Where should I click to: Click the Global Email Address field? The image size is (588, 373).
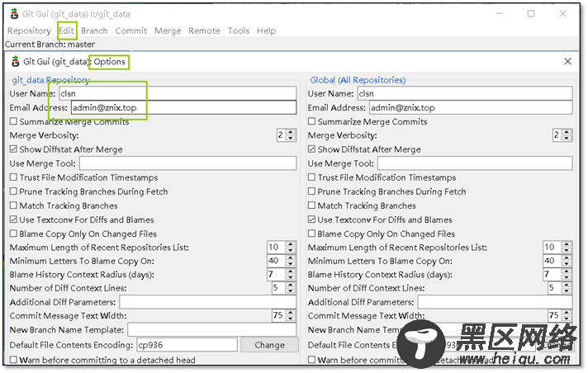pos(471,107)
